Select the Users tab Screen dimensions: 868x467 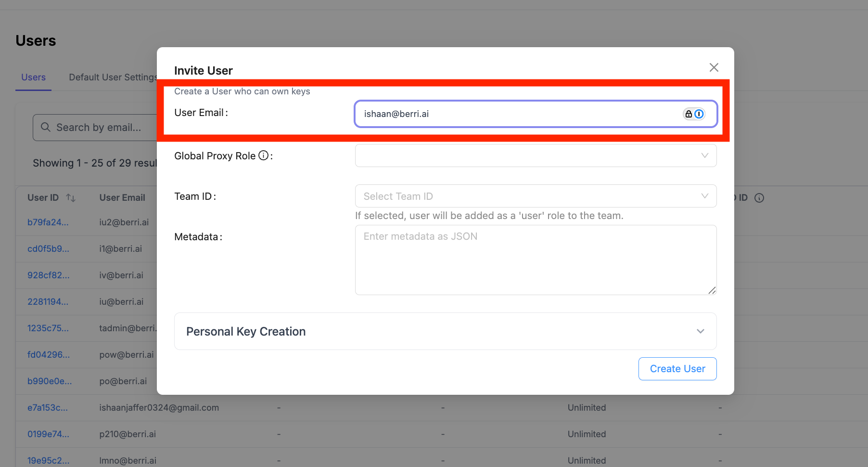[33, 77]
